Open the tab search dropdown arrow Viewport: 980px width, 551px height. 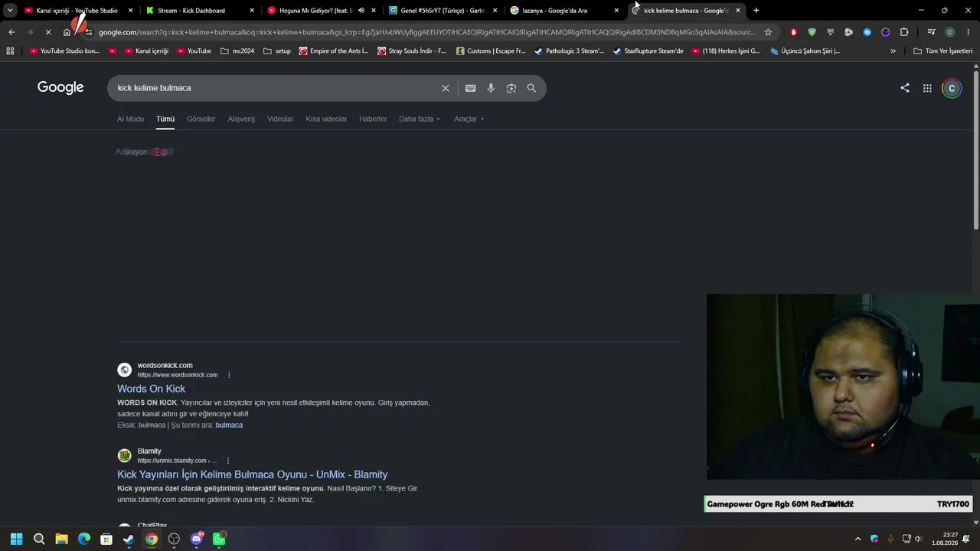[10, 11]
